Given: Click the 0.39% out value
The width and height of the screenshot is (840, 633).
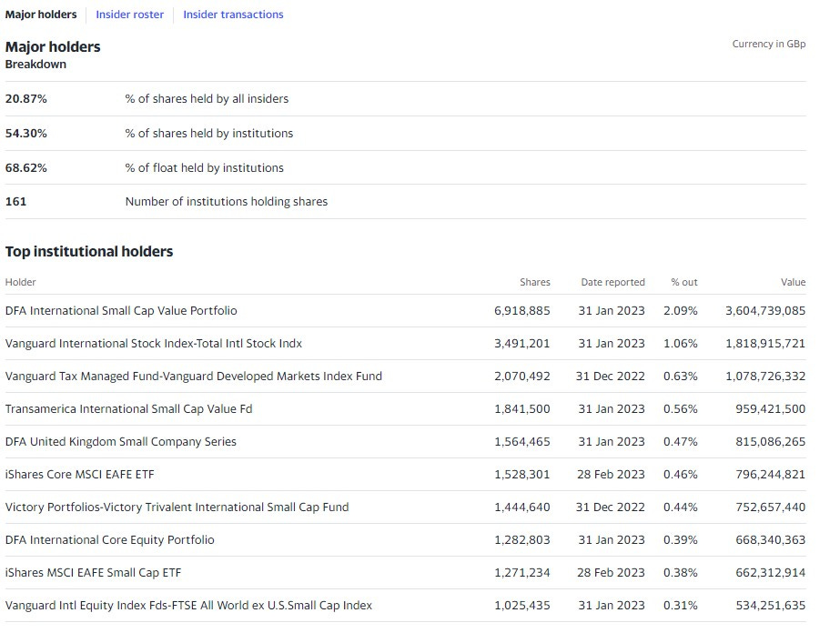Looking at the screenshot, I should [681, 540].
